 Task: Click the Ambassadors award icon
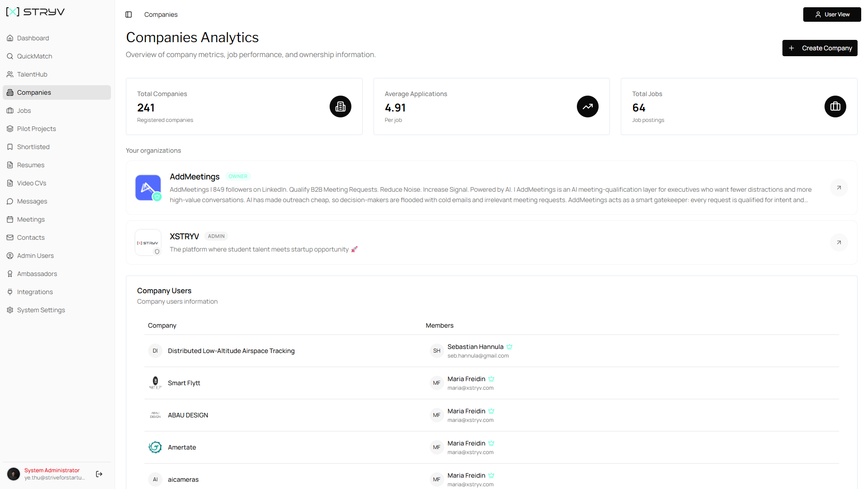pos(10,274)
